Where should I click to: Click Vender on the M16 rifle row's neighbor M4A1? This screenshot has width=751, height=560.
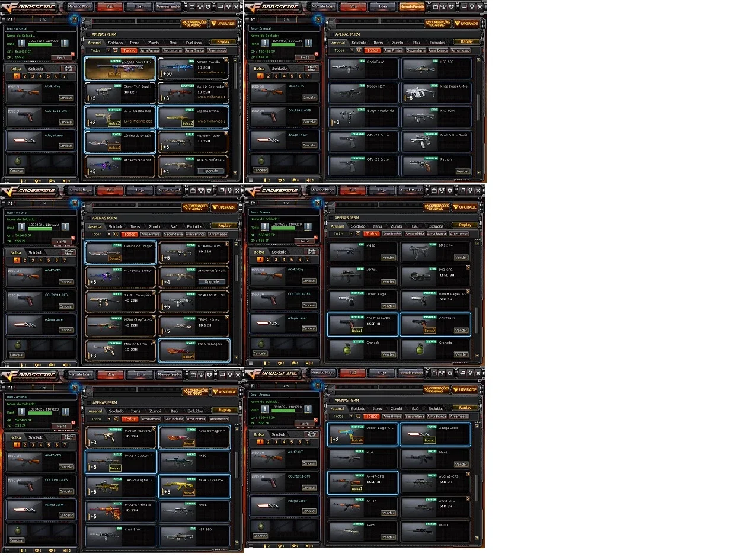click(461, 464)
